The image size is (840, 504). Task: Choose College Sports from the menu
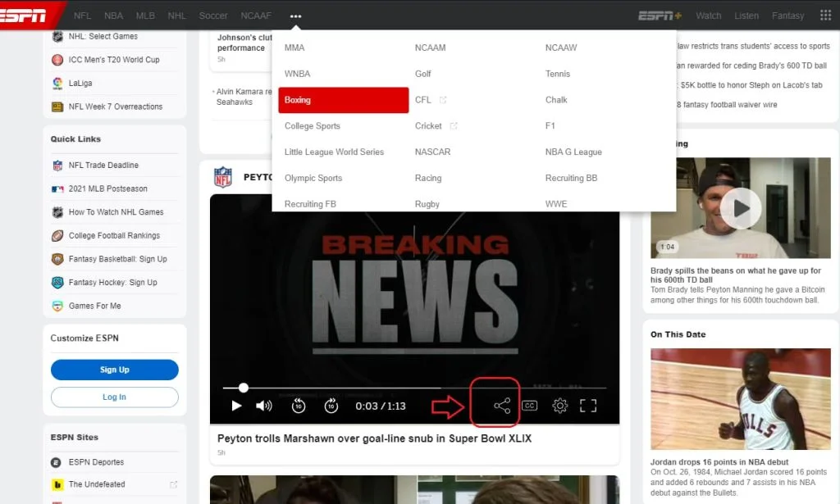tap(313, 126)
